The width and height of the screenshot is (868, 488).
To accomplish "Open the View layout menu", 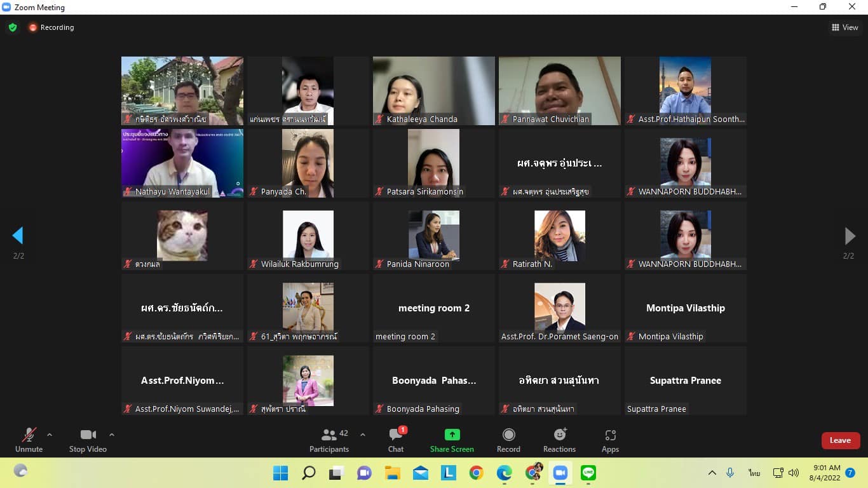I will pyautogui.click(x=845, y=27).
